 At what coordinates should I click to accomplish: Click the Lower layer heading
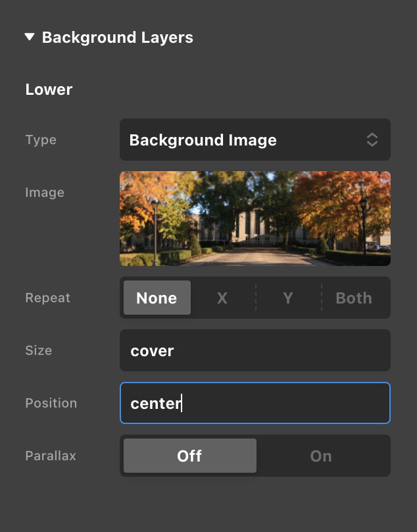tap(49, 90)
